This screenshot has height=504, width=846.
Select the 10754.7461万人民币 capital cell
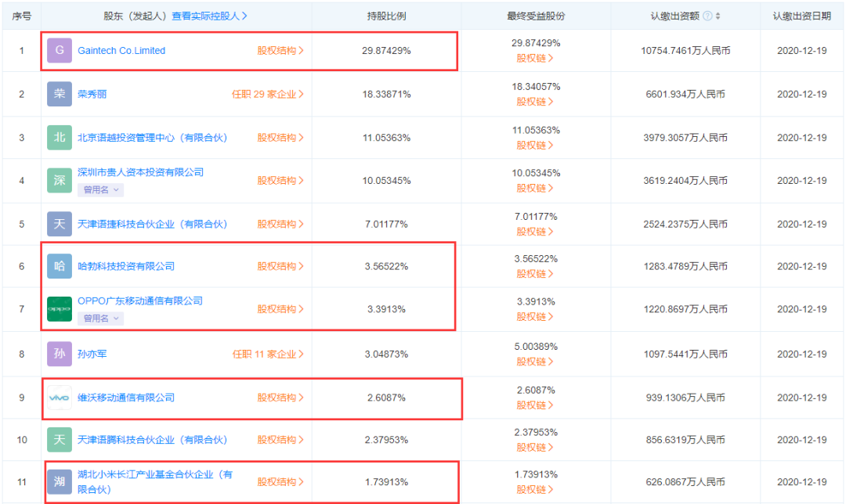tap(685, 51)
